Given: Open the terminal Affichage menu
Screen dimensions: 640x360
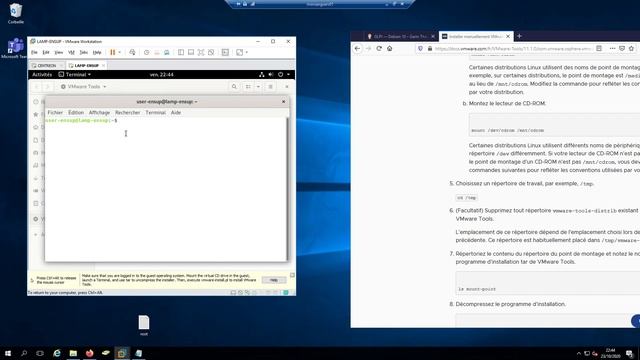Looking at the screenshot, I should click(99, 112).
